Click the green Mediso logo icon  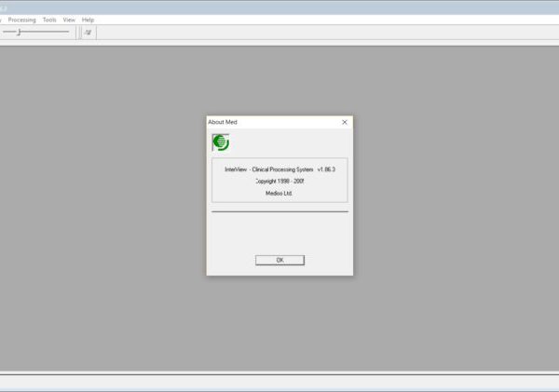pos(221,142)
